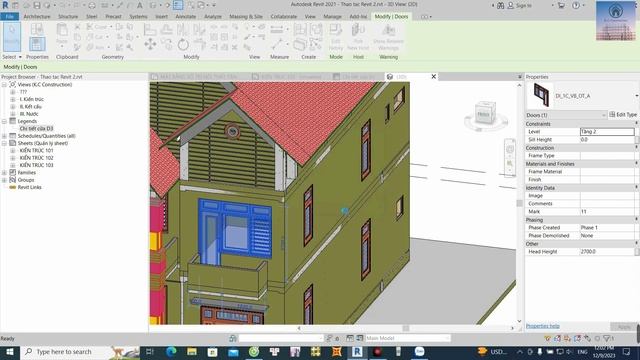Click the Revit icon in Windows taskbar
The image size is (640, 360).
(x=357, y=351)
